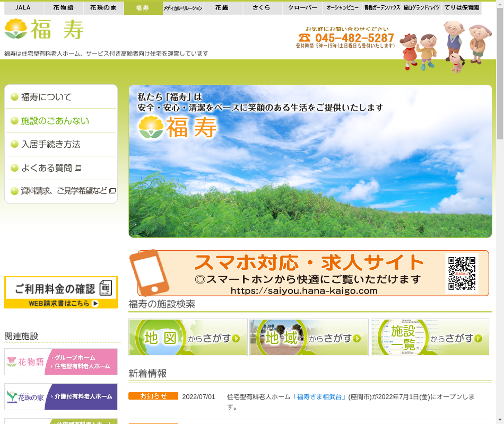The image size is (504, 424).
Task: Search facilities by 施設一覧
Action: (x=430, y=337)
